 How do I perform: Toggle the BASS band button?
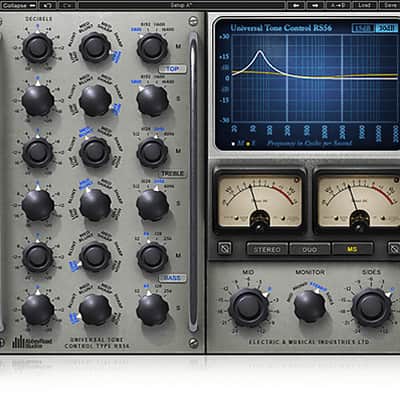point(172,278)
